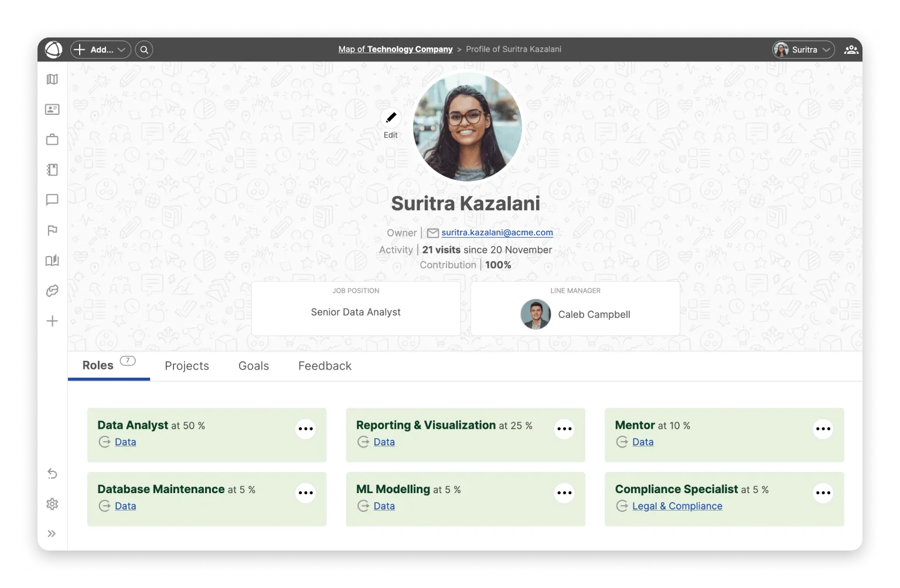Viewport: 900px width, 588px height.
Task: Switch to the Projects tab
Action: point(187,365)
